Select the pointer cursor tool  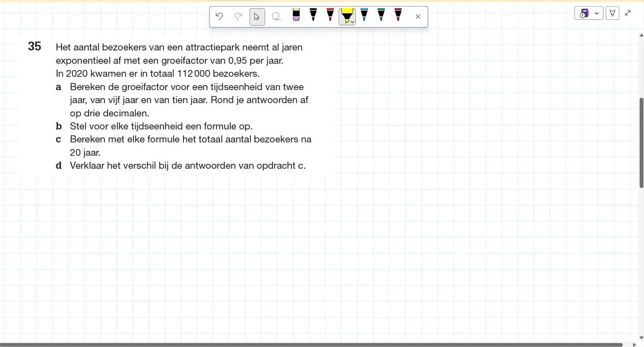tap(257, 16)
